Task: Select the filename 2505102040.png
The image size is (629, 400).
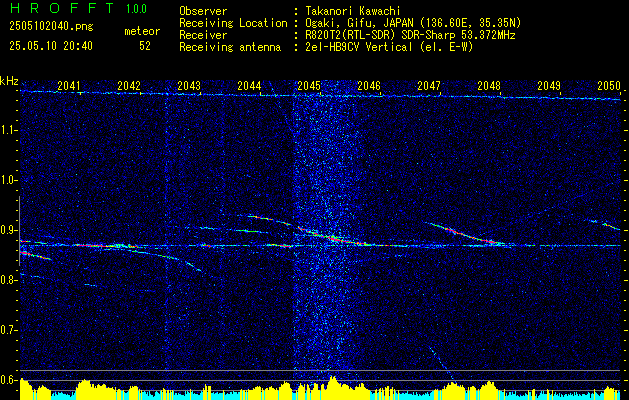Action: coord(51,27)
